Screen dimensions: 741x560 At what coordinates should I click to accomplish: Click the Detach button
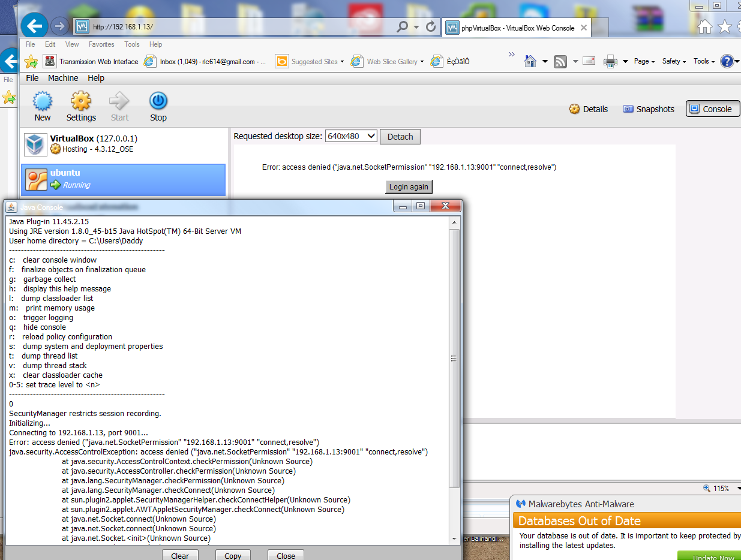(400, 137)
